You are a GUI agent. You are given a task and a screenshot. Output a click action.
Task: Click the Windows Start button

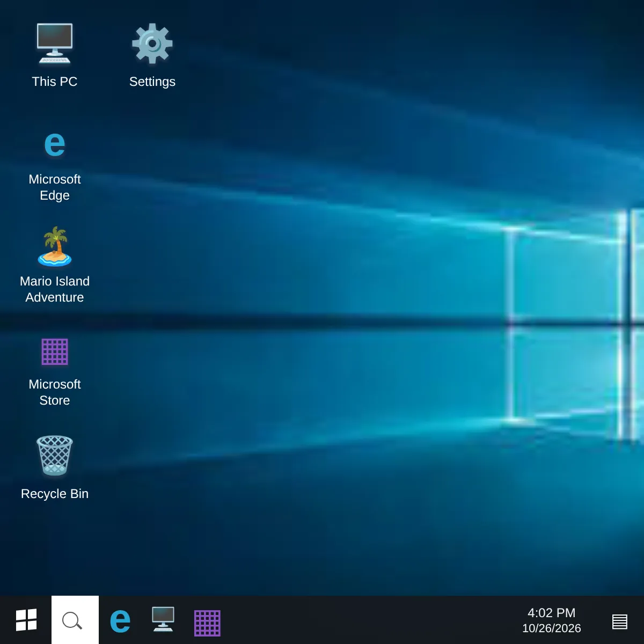(26, 620)
